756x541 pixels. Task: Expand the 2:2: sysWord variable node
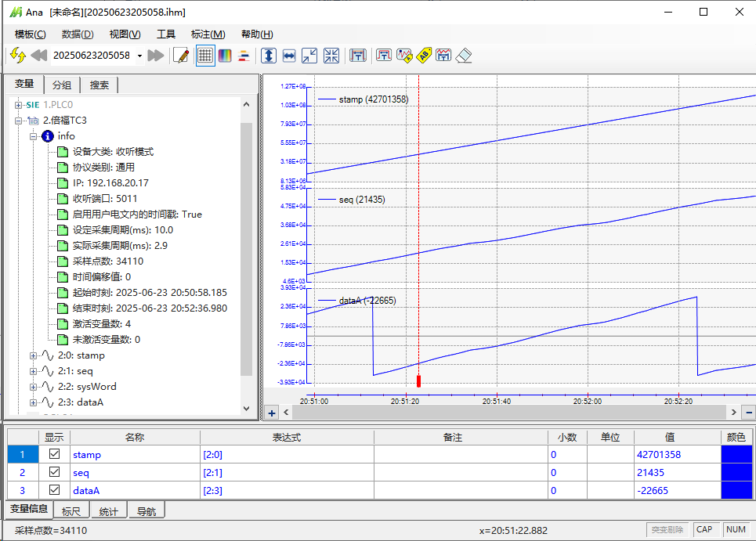[x=33, y=387]
